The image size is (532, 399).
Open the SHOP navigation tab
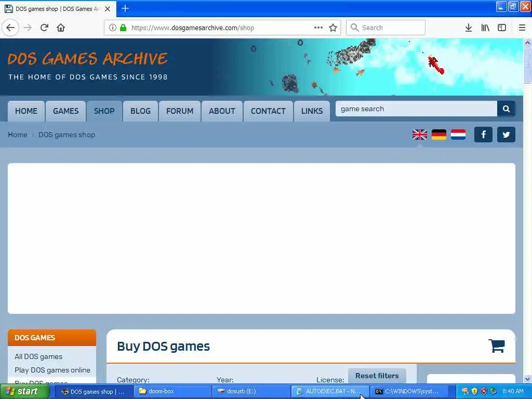[104, 111]
